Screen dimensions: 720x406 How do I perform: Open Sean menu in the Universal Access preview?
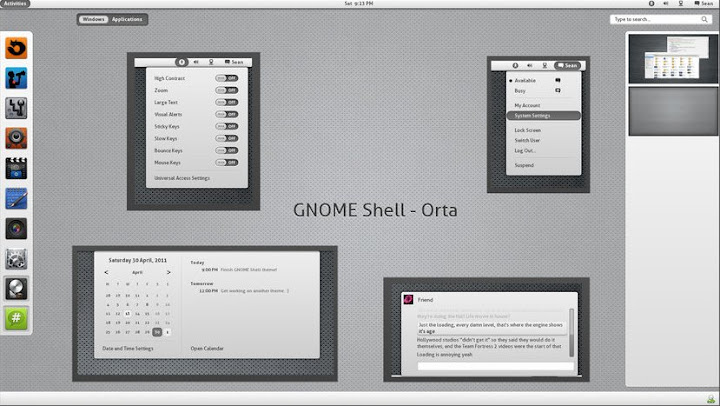(x=234, y=62)
